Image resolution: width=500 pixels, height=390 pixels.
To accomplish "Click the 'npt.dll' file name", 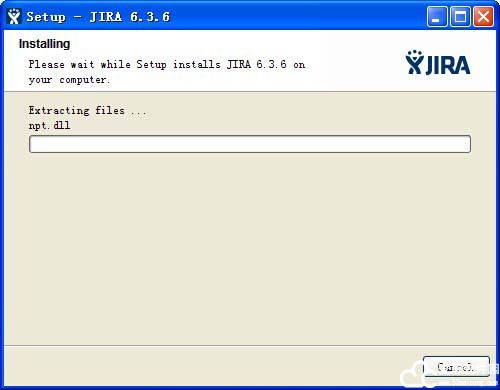I will tap(49, 125).
